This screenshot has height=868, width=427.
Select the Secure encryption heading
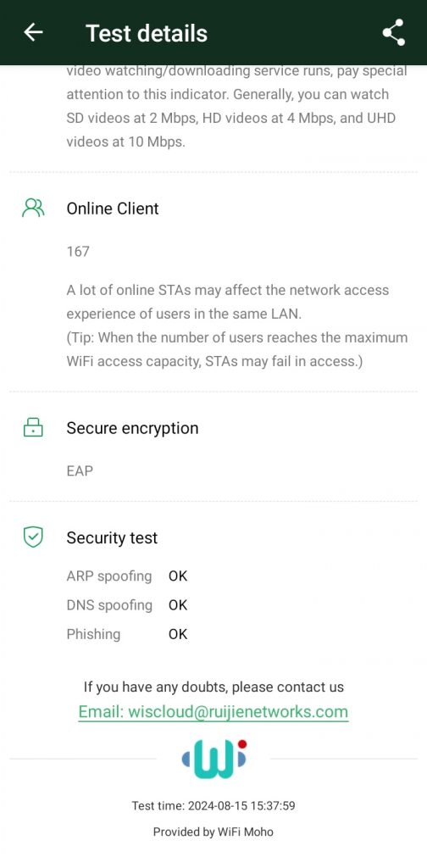coord(133,428)
